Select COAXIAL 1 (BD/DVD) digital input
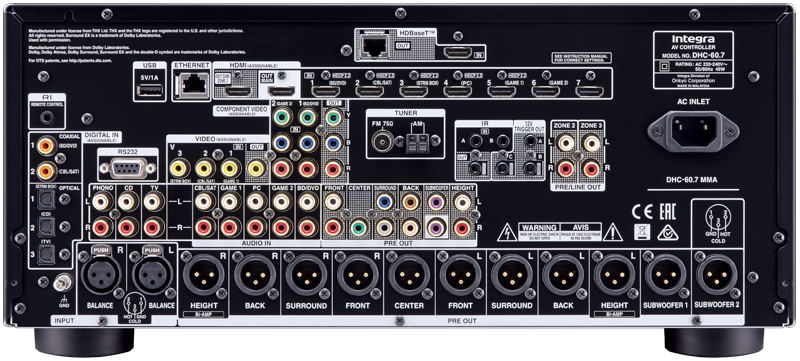800x361 pixels. coord(46,147)
